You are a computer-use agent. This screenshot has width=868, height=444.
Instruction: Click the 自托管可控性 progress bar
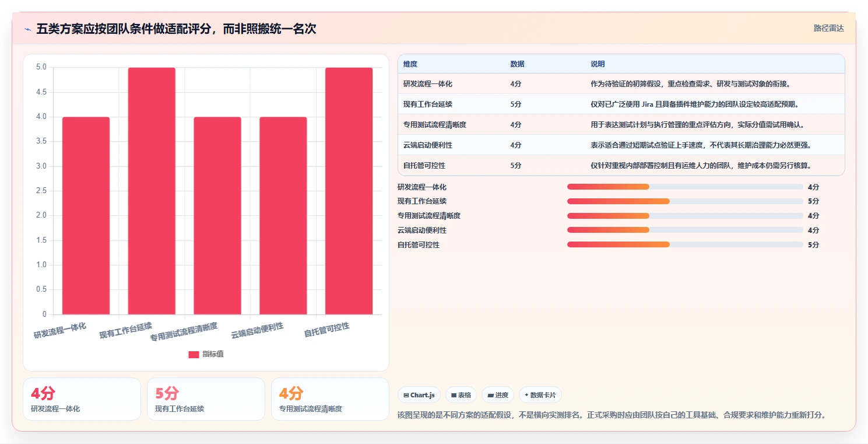(685, 244)
